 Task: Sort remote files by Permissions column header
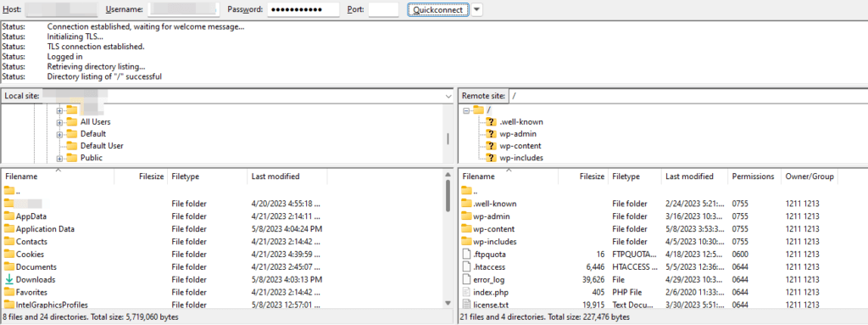[x=754, y=177]
